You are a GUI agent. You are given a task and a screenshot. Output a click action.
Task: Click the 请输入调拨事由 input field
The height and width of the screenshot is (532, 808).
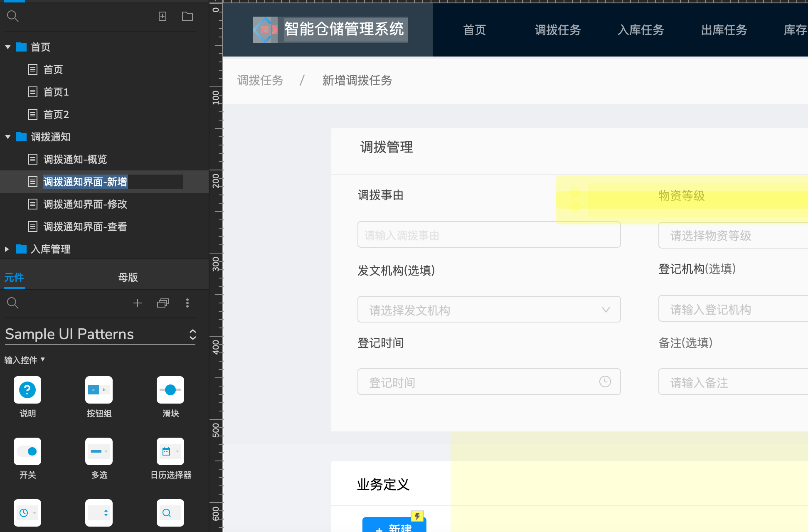click(489, 235)
